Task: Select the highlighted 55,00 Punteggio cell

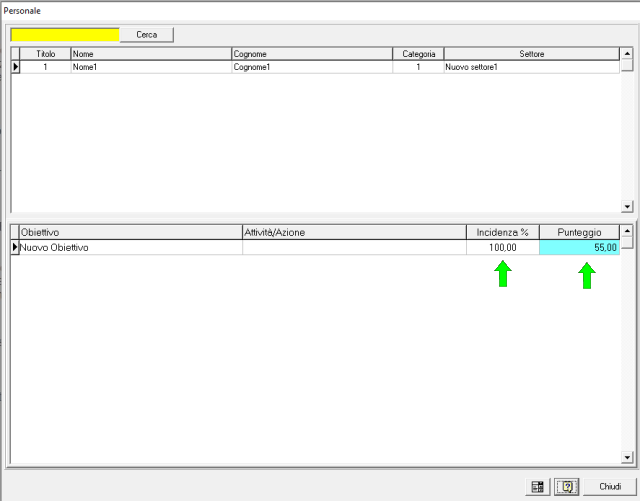Action: 579,247
